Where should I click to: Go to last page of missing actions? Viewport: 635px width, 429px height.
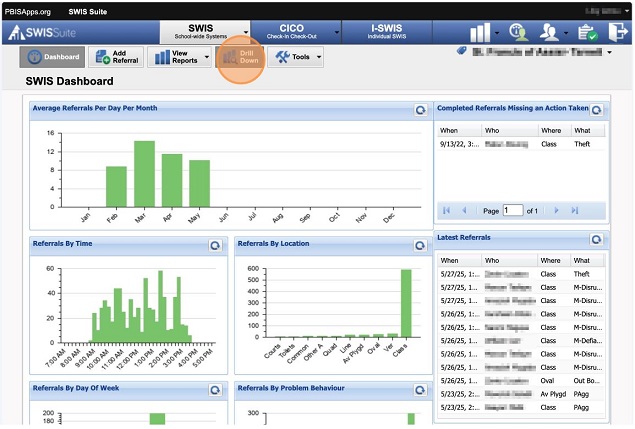(x=575, y=210)
